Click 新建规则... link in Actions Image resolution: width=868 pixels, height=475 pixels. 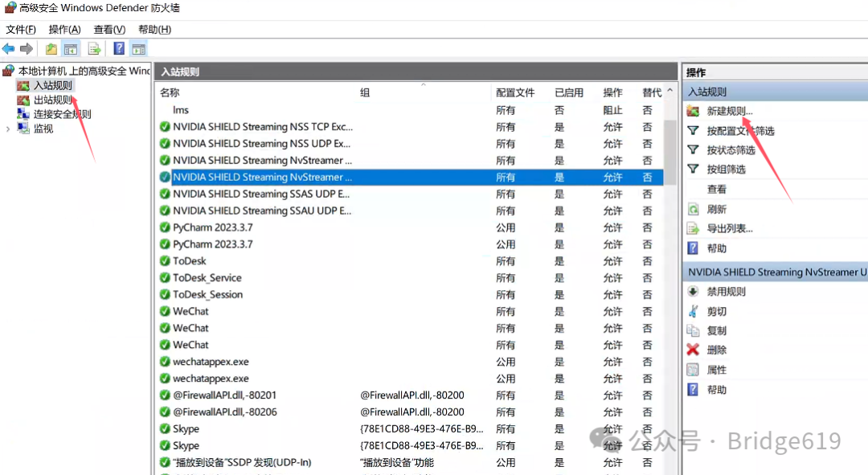(x=730, y=111)
